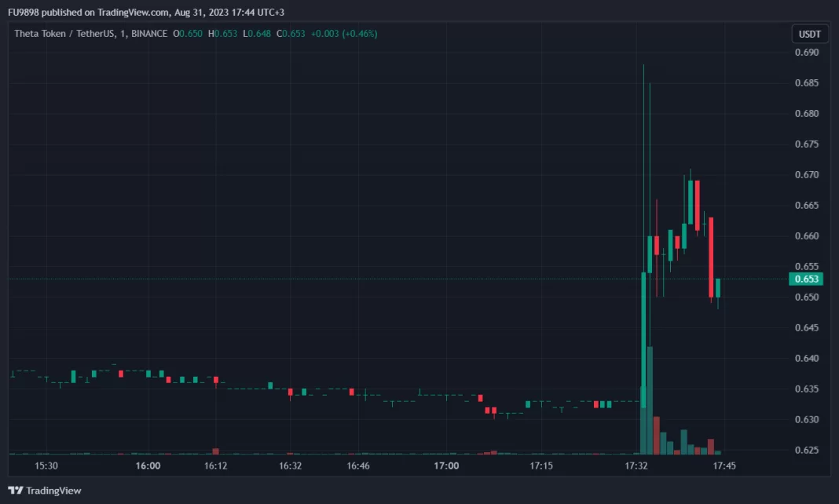Select the BINANCE exchange label
Image resolution: width=839 pixels, height=504 pixels.
coord(149,34)
